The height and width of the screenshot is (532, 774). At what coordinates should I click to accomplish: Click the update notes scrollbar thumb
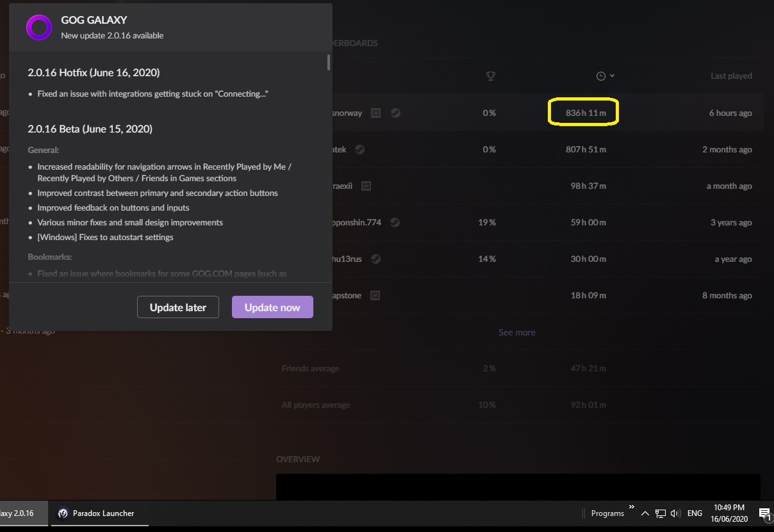(329, 62)
